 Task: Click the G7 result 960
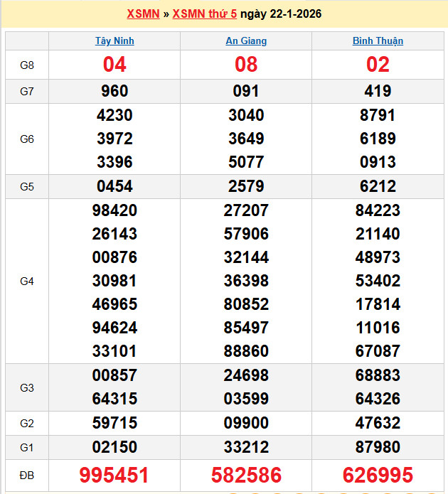[x=114, y=91]
